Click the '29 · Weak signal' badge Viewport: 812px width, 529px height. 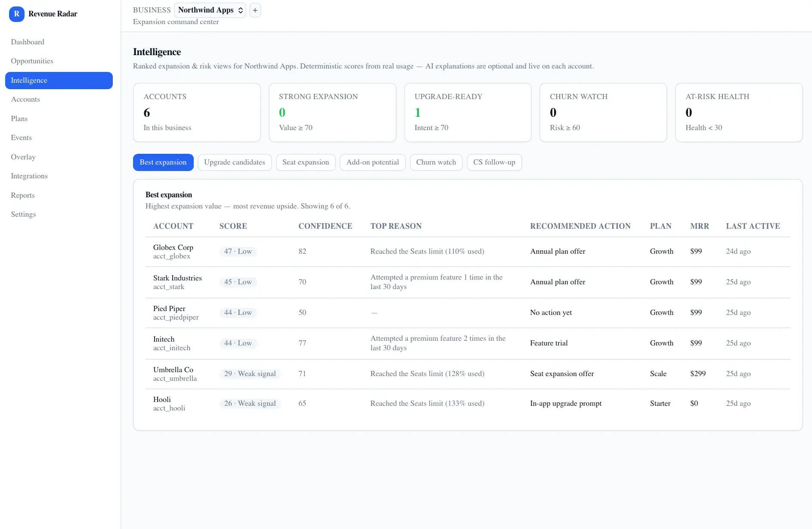coord(250,374)
